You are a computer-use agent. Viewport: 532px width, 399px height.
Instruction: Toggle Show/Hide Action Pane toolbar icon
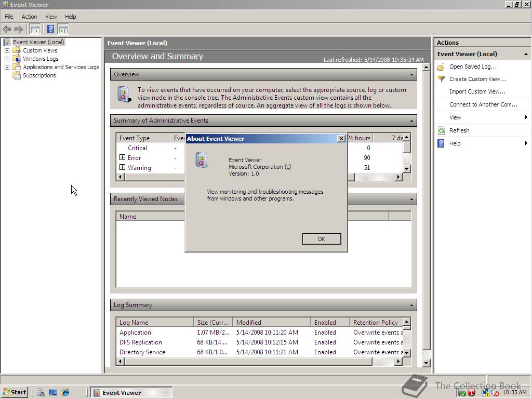click(x=63, y=30)
